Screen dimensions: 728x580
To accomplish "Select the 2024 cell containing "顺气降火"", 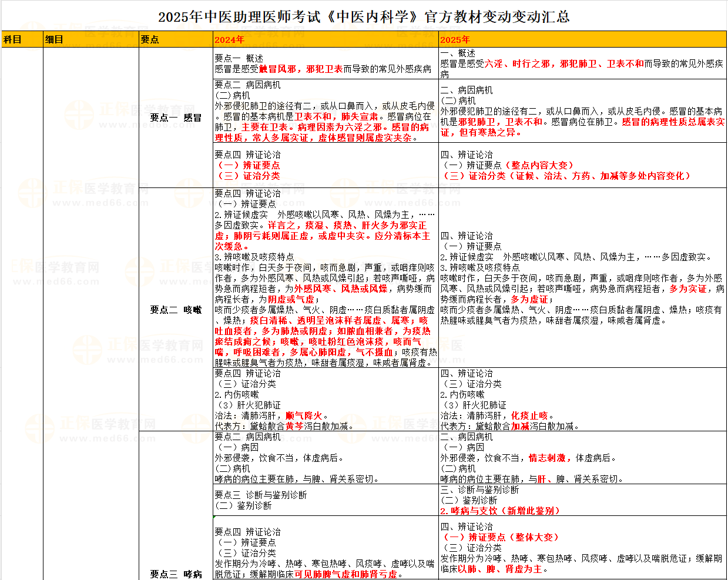I will point(325,400).
